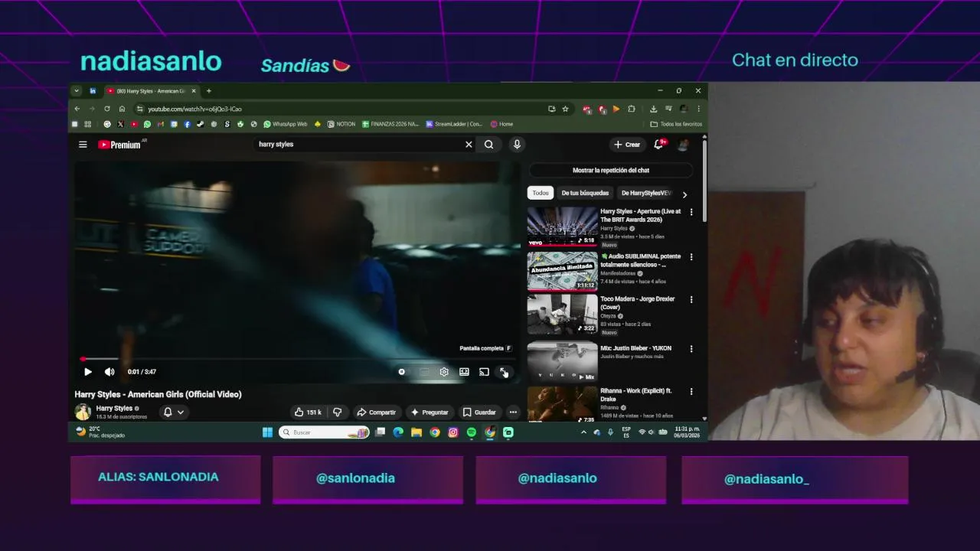Click the Compartir button

tap(376, 412)
